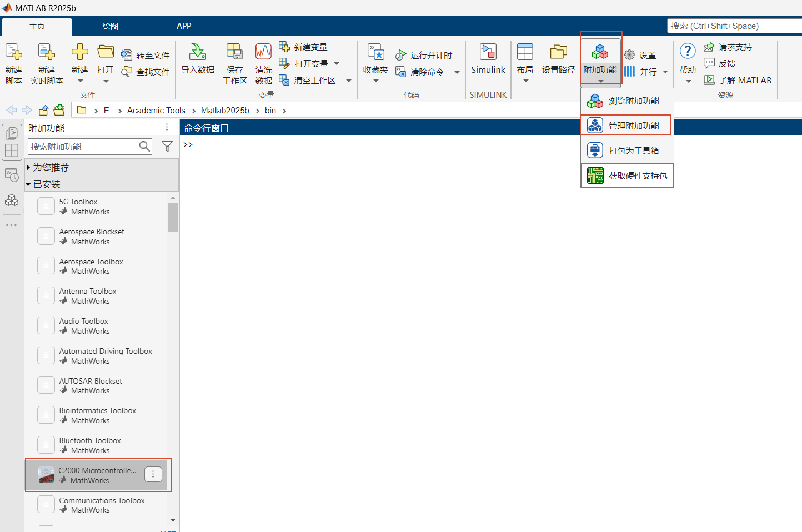The width and height of the screenshot is (802, 532).
Task: Send feedback via 反馈
Action: coord(719,63)
